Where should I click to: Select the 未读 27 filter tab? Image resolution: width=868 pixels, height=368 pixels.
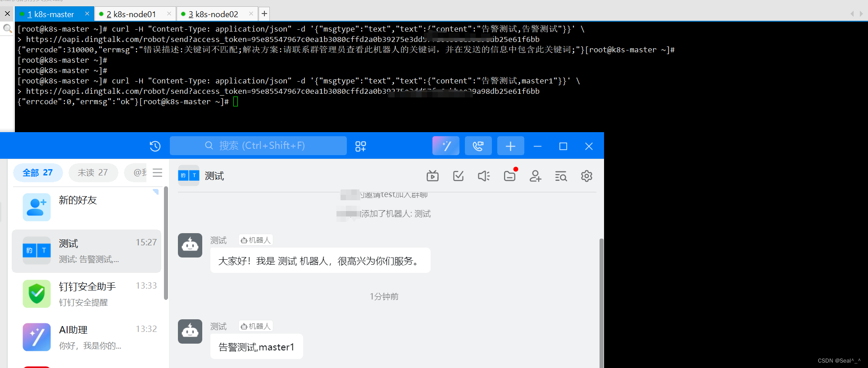click(x=93, y=173)
